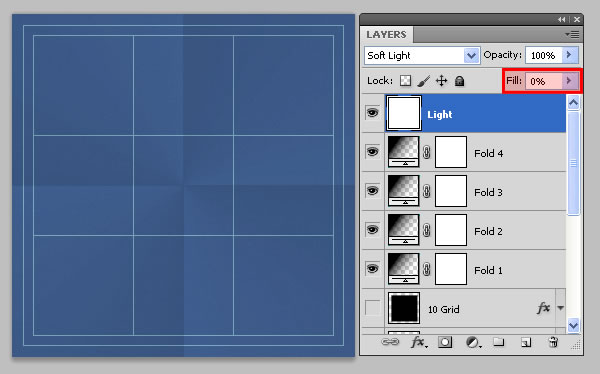Click fx badge on 10 Grid layer
Image resolution: width=600 pixels, height=374 pixels.
(x=543, y=308)
